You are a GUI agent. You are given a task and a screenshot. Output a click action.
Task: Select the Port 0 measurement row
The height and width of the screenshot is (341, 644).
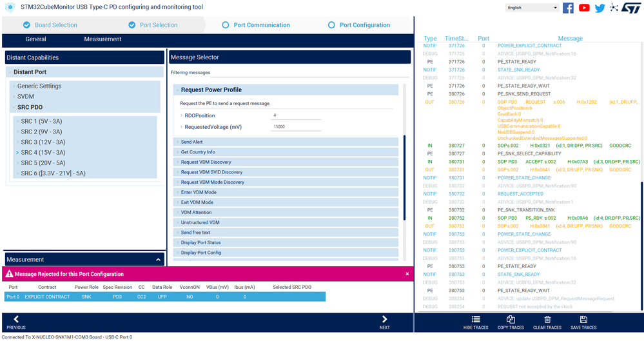pos(164,297)
